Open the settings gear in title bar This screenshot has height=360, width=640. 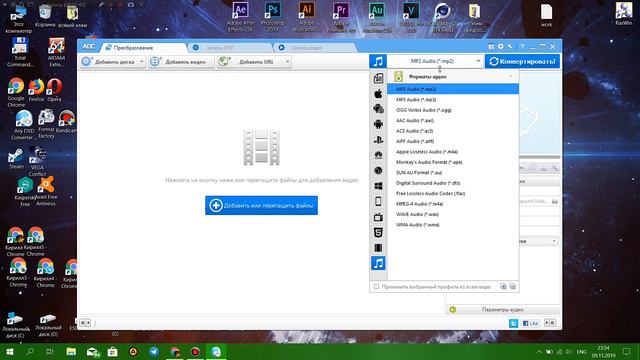pyautogui.click(x=500, y=47)
